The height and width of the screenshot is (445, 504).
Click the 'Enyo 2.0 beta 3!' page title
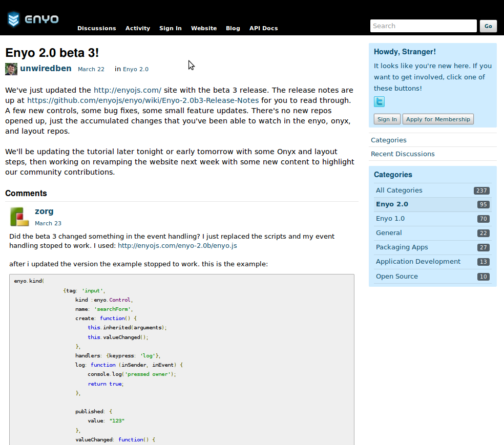(52, 53)
